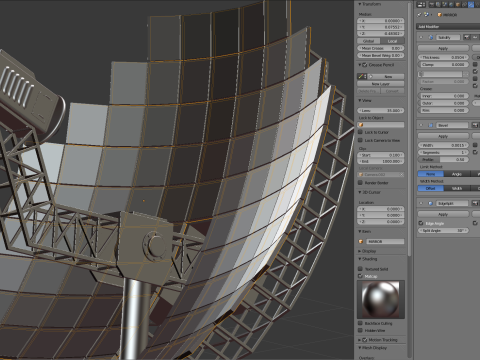Open the Scene properties tab icon
Viewport: 480px width, 360px height.
pyautogui.click(x=445, y=5)
